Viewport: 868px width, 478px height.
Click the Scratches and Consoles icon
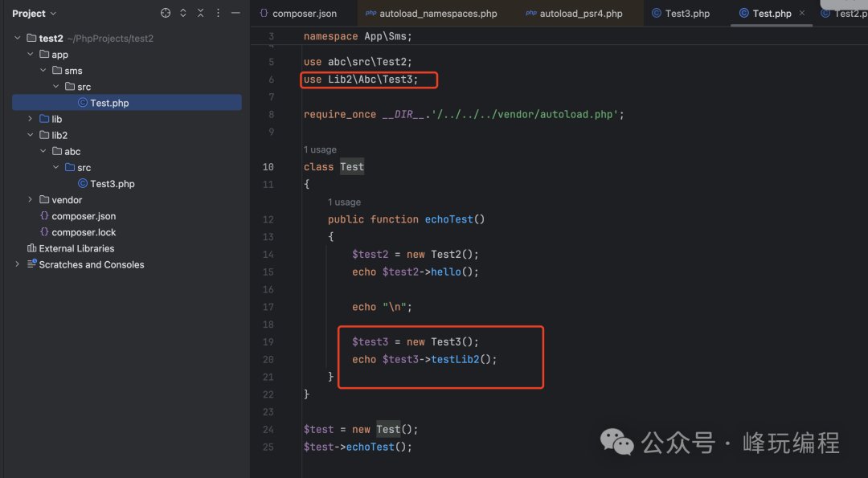[x=32, y=264]
